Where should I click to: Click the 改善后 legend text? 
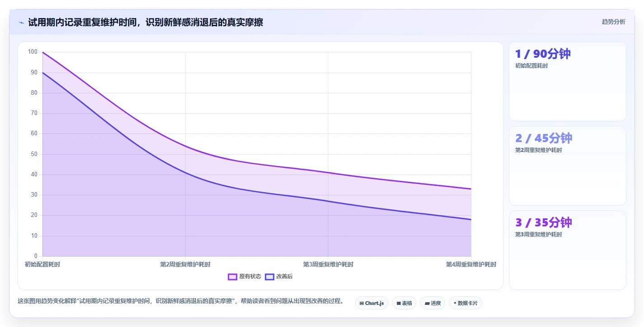[284, 276]
